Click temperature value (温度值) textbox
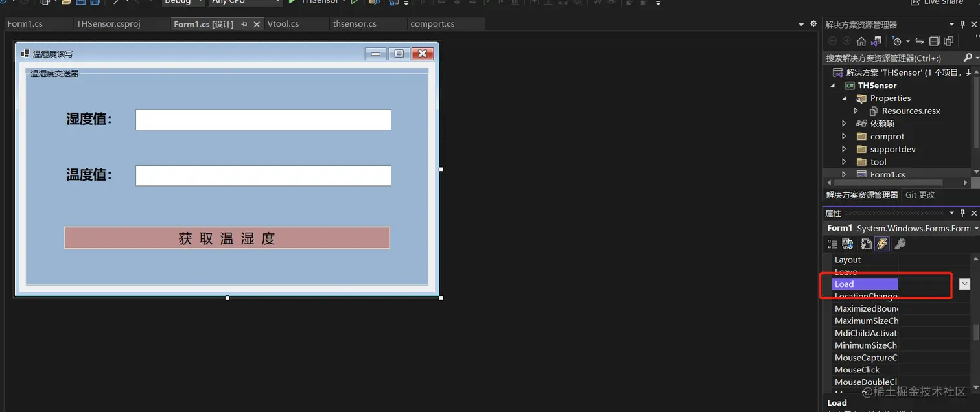The height and width of the screenshot is (412, 980). (x=263, y=176)
